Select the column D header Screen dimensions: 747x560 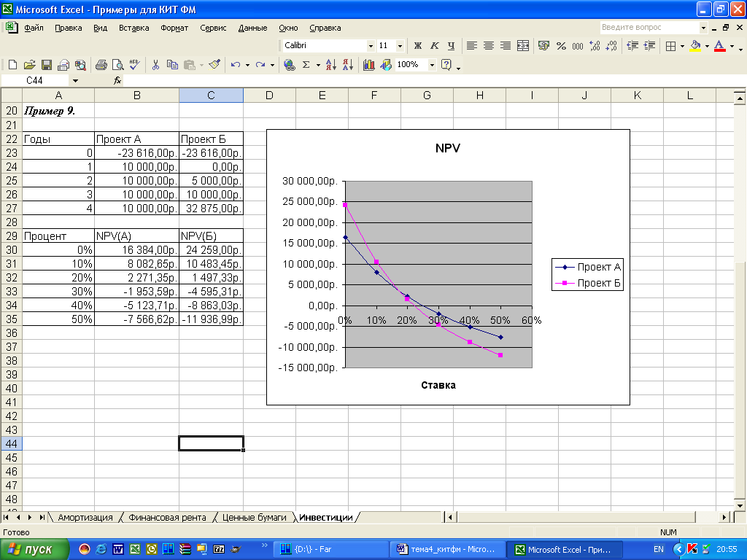tap(269, 96)
